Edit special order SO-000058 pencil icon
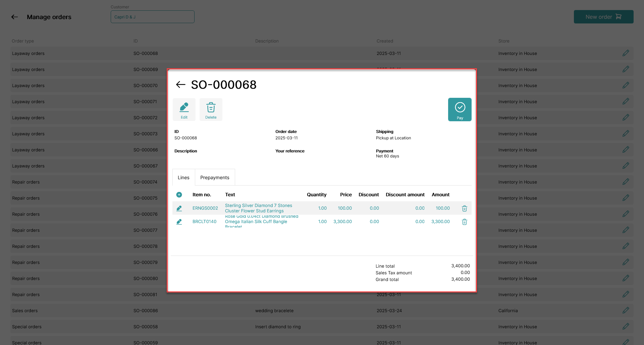This screenshot has height=345, width=644. pos(626,327)
